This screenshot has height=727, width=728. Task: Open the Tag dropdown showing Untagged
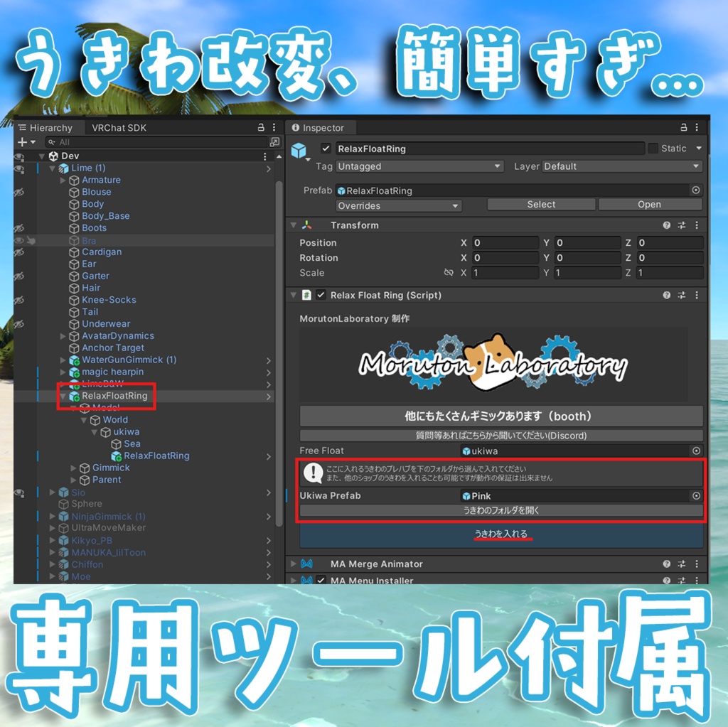(419, 166)
